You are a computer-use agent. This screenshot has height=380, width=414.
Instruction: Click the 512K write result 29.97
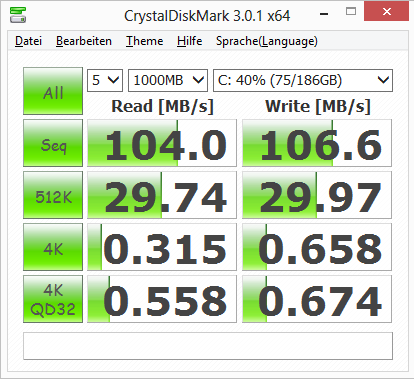317,195
